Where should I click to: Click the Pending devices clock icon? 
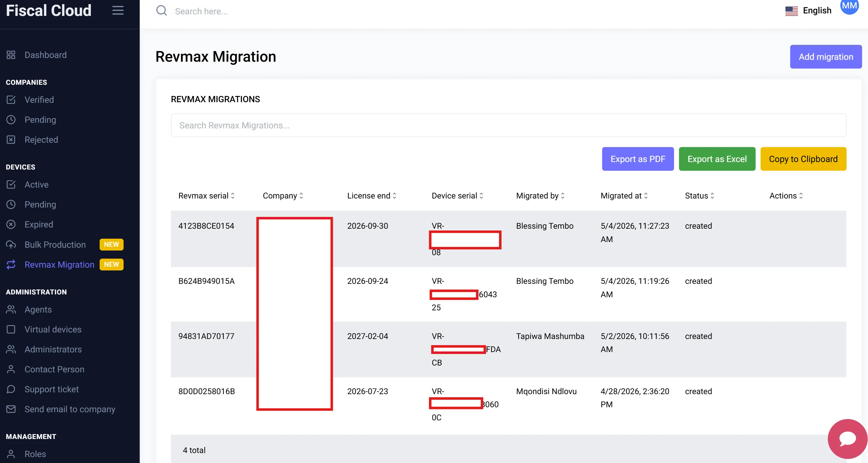point(11,204)
